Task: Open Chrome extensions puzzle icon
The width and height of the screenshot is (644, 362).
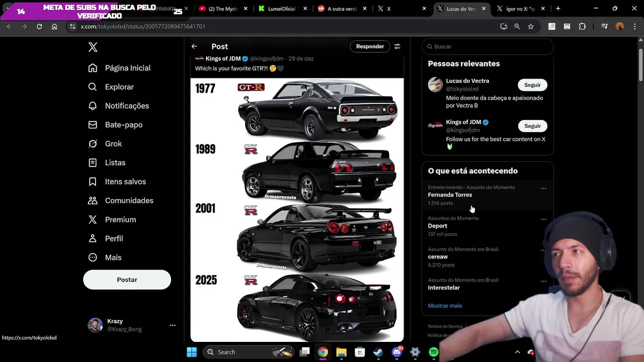Action: point(582,26)
